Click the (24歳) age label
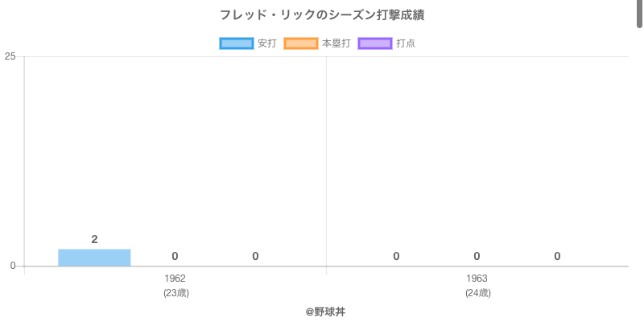This screenshot has width=644, height=322. (x=477, y=293)
